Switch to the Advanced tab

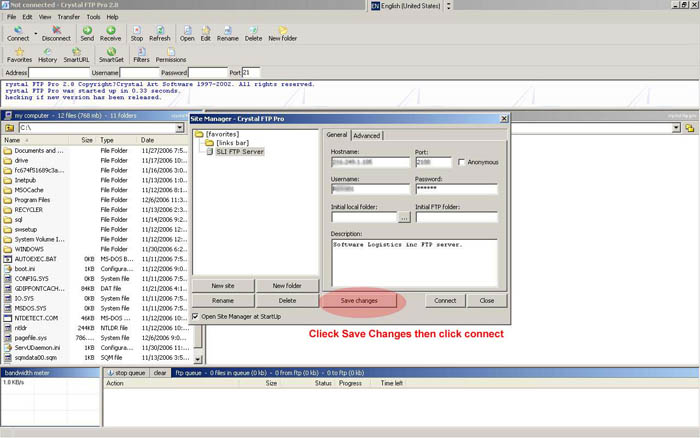pos(367,135)
